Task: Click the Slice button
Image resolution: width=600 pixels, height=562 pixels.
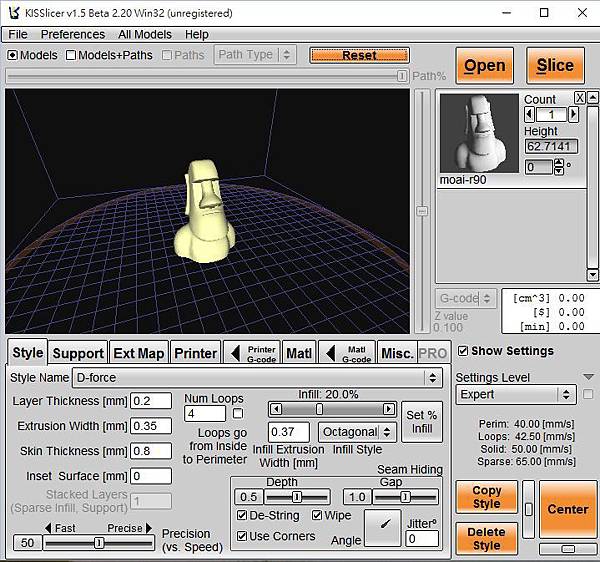Action: coord(555,65)
